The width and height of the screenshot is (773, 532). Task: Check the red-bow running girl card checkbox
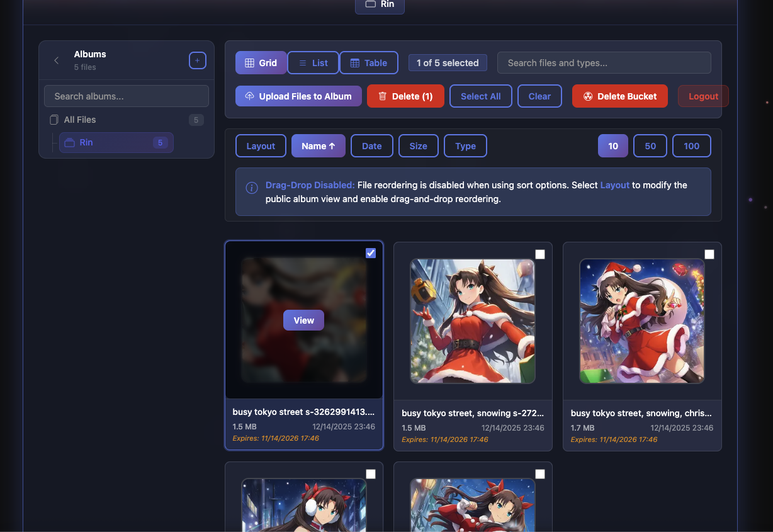pos(540,474)
